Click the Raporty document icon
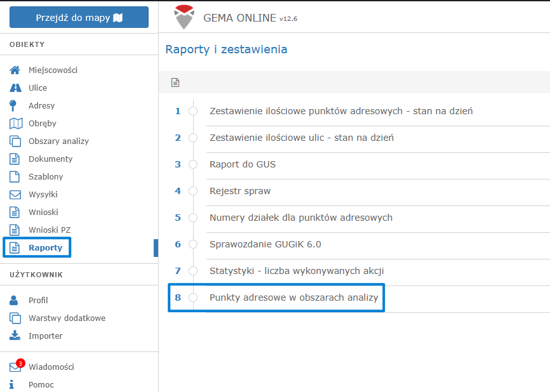The height and width of the screenshot is (392, 550). pos(15,247)
